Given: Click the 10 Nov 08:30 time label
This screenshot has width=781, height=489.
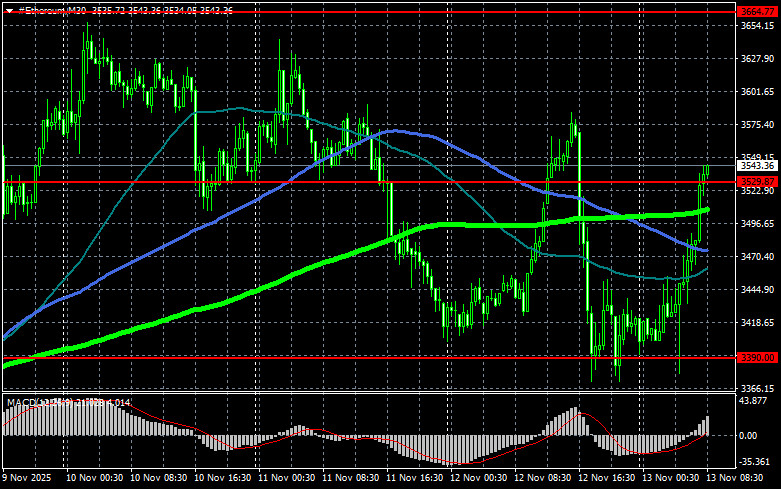Looking at the screenshot, I should 158,478.
